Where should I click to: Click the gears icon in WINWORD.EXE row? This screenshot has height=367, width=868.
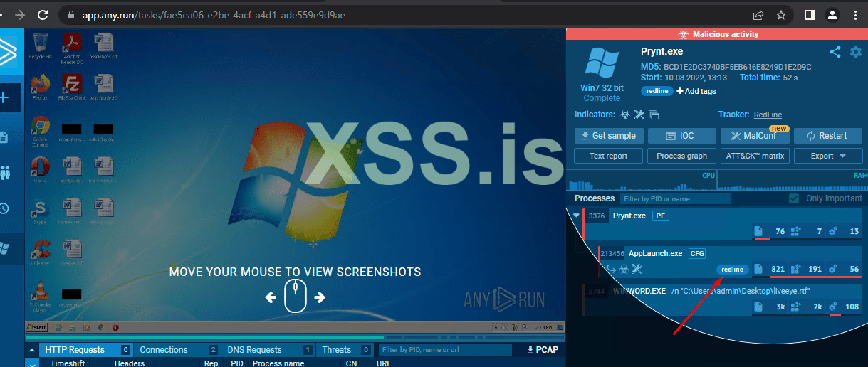[833, 307]
